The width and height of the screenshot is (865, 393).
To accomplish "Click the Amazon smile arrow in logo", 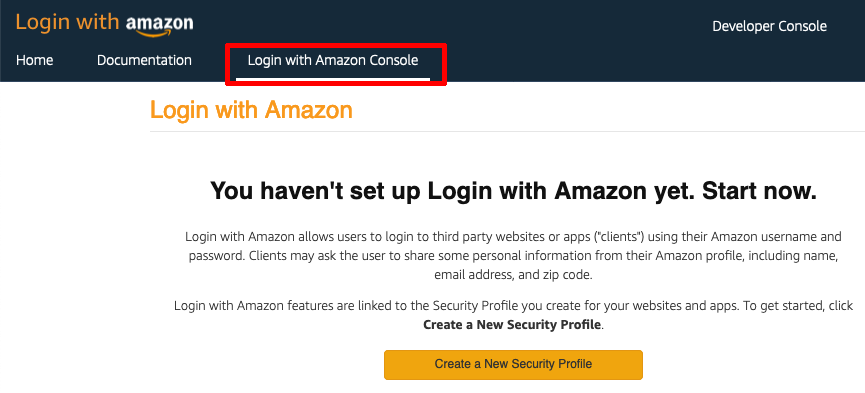I will point(159,34).
